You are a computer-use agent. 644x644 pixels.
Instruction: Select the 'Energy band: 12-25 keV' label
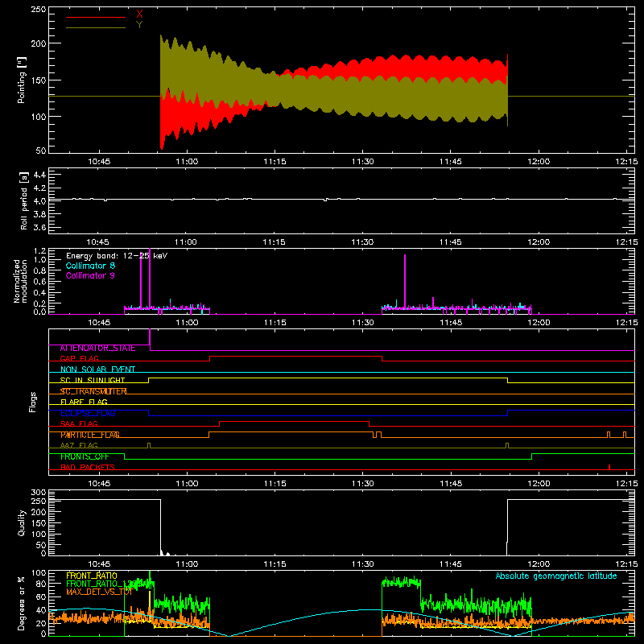click(x=117, y=256)
